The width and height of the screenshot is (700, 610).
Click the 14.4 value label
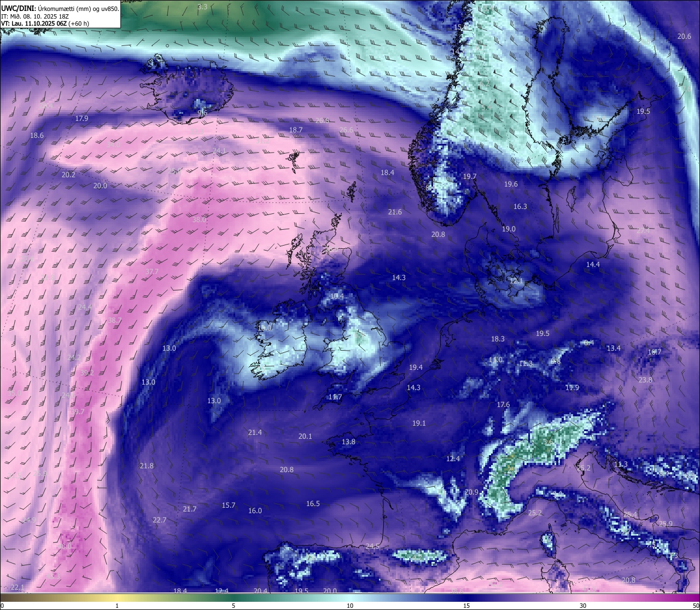click(x=593, y=264)
